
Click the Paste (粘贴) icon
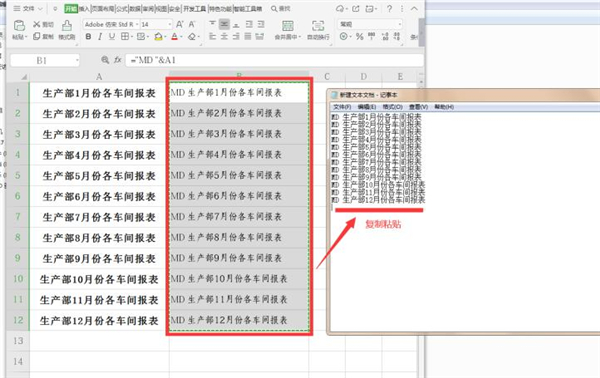coord(19,26)
